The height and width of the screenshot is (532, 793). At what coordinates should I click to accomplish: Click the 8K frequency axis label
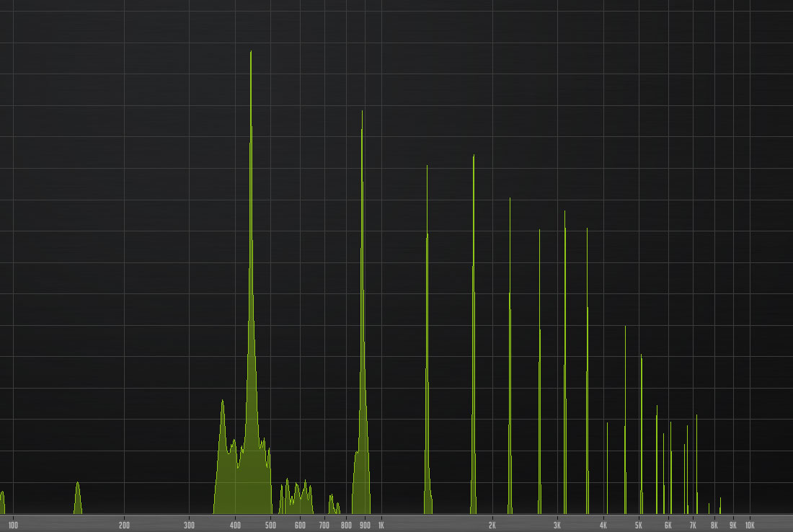click(x=714, y=526)
